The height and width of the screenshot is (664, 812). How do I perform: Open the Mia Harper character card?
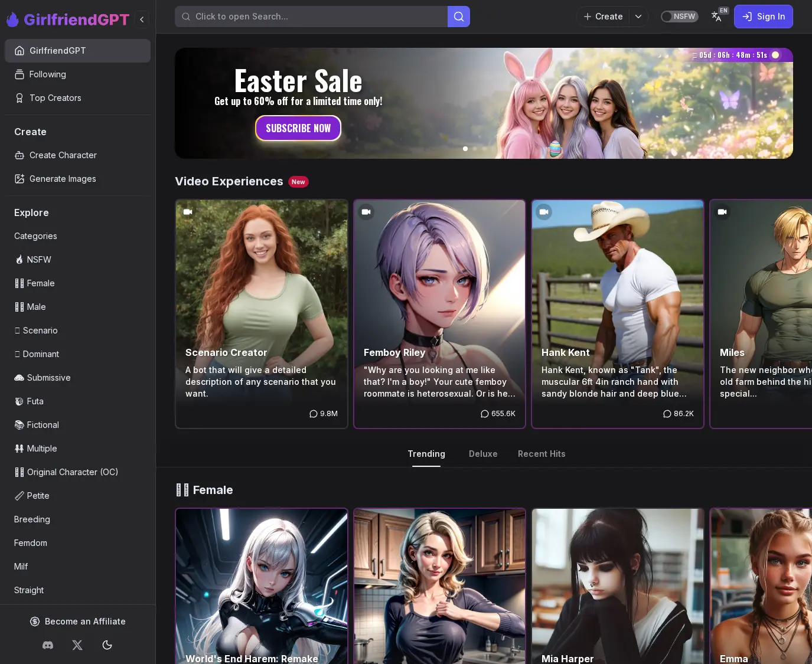(x=618, y=586)
